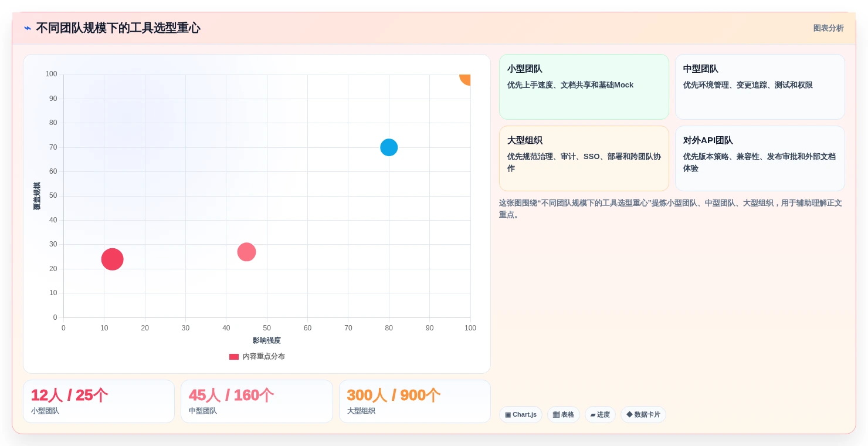The width and height of the screenshot is (868, 446).
Task: Click the text 优先环境管理、变更追踪、测试和权限
Action: [748, 85]
